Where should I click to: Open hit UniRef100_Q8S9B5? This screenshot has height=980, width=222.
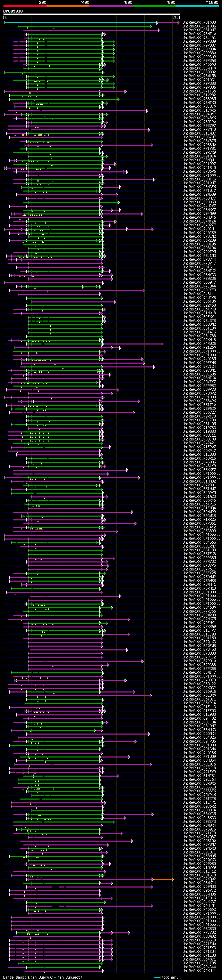(199, 99)
